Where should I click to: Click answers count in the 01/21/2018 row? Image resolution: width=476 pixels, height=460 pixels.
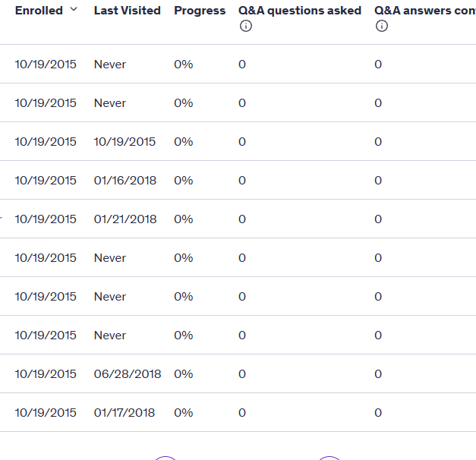pyautogui.click(x=378, y=219)
